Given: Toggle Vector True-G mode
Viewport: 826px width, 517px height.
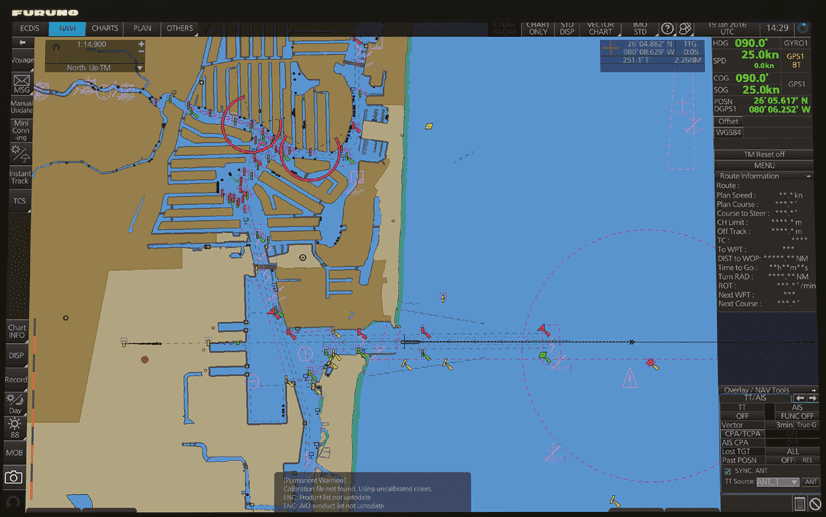Looking at the screenshot, I should point(807,425).
